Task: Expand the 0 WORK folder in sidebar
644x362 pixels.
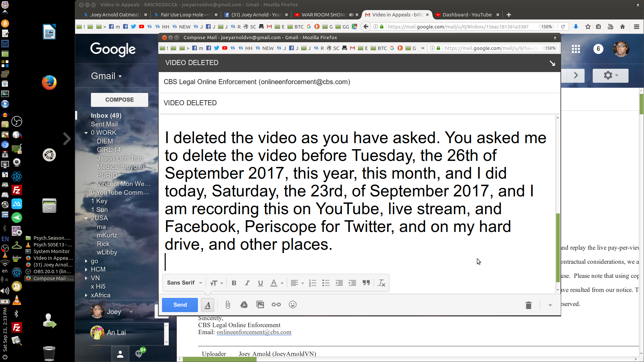Action: pos(86,133)
